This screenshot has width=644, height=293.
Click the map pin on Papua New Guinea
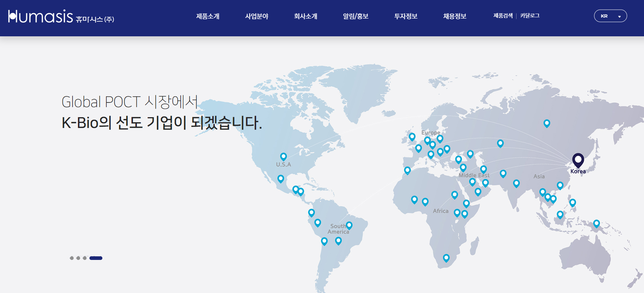tap(597, 224)
